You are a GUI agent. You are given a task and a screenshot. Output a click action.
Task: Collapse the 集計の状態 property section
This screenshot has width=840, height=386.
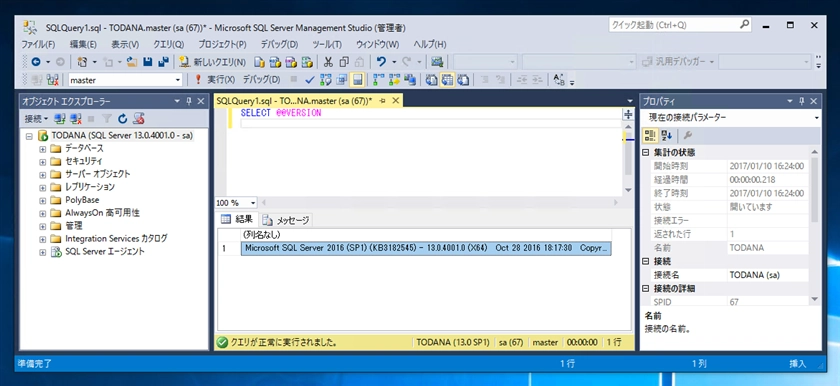646,153
